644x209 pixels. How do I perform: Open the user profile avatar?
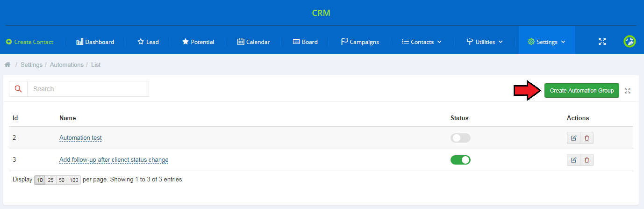tap(630, 42)
